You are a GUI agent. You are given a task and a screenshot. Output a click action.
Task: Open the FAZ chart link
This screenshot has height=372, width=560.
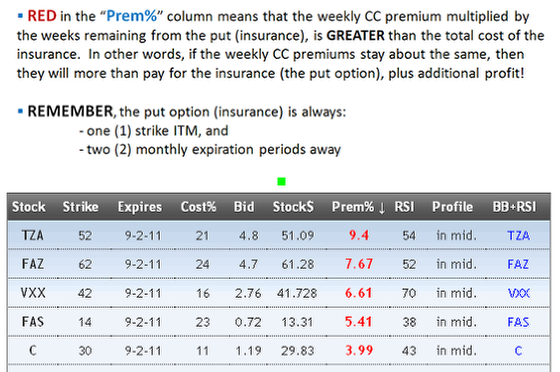(518, 265)
